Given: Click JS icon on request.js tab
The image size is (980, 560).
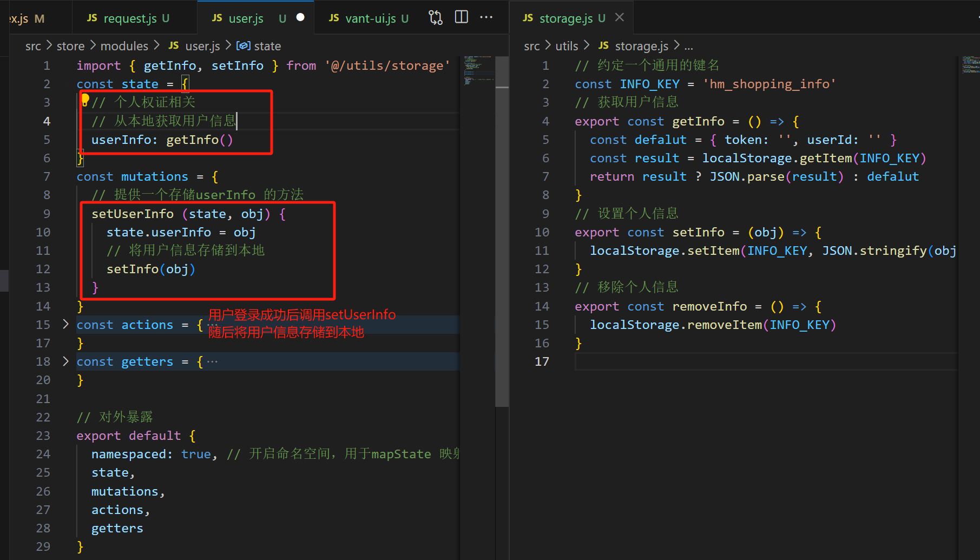Looking at the screenshot, I should [92, 18].
